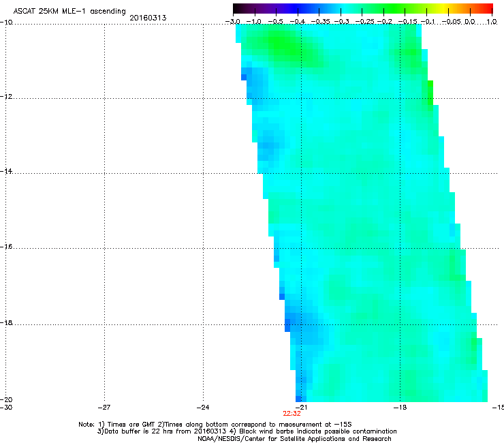Click the longitude axis label -21
The height and width of the screenshot is (443, 504).
(x=301, y=408)
